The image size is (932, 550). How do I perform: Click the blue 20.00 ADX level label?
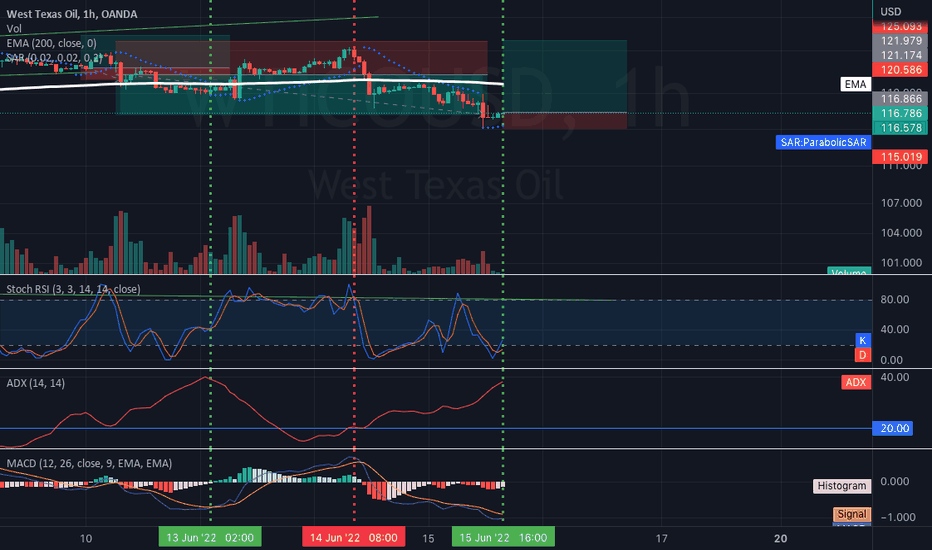893,428
